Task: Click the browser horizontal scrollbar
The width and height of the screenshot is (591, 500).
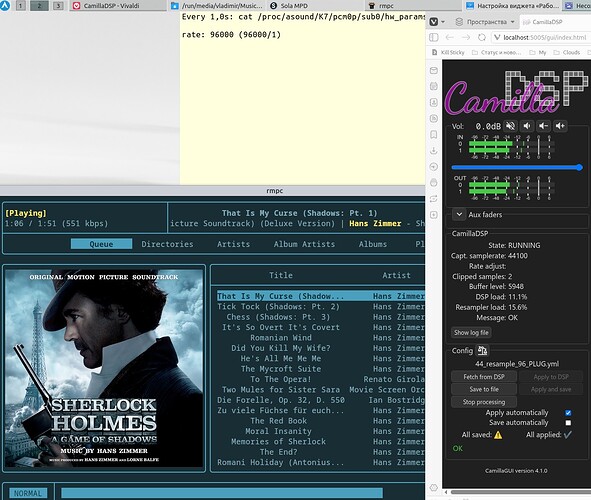Action: pyautogui.click(x=520, y=492)
